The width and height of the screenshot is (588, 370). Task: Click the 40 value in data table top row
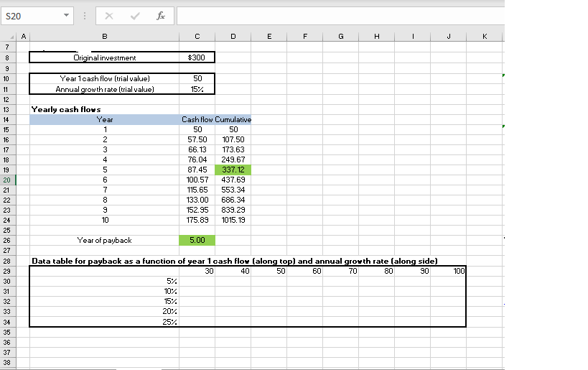point(233,272)
